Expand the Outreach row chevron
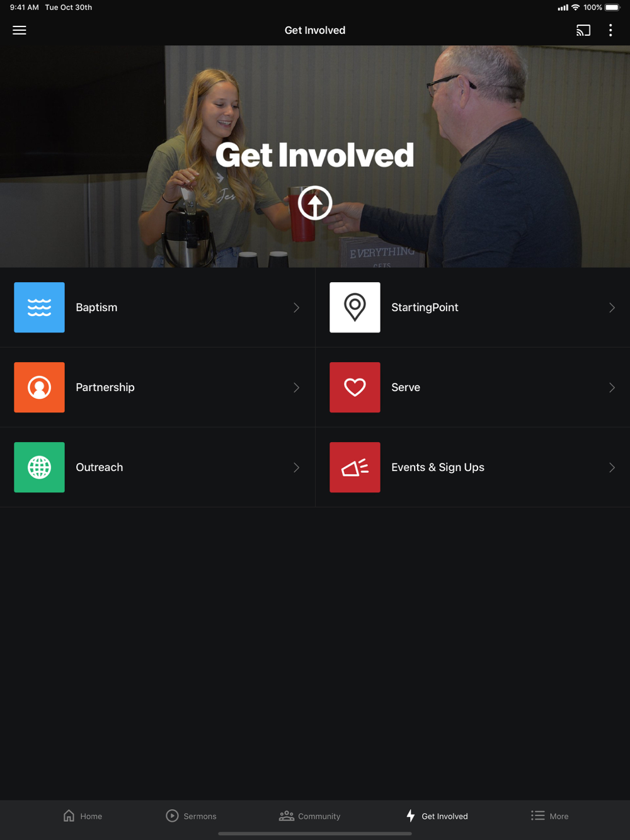Image resolution: width=630 pixels, height=840 pixels. point(296,467)
